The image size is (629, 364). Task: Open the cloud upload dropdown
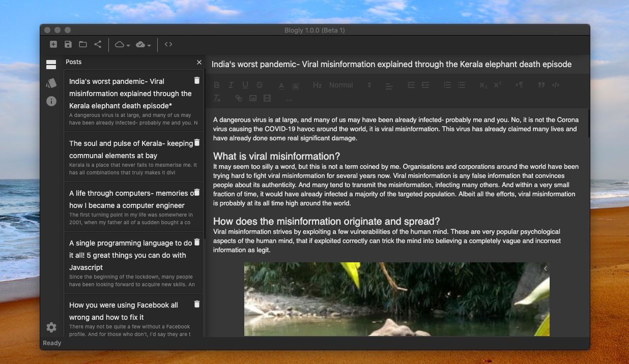143,44
